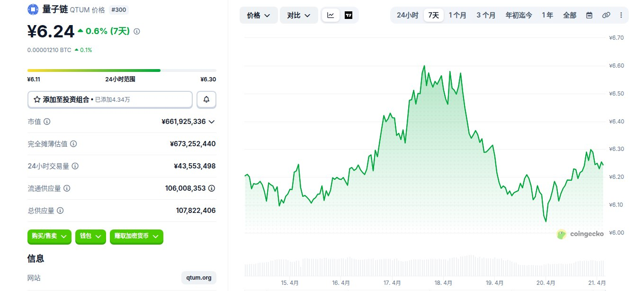The width and height of the screenshot is (644, 291).
Task: Click the ¥6.30 24h high value
Action: click(208, 79)
